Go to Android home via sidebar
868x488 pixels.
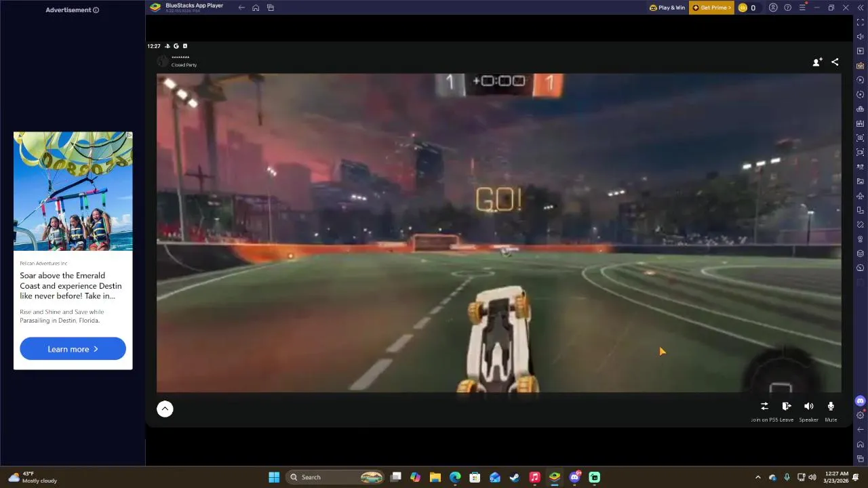coord(861,444)
